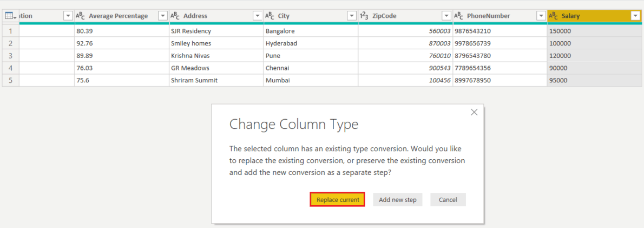Open the City column filter dropdown
The width and height of the screenshot is (644, 228).
(352, 16)
